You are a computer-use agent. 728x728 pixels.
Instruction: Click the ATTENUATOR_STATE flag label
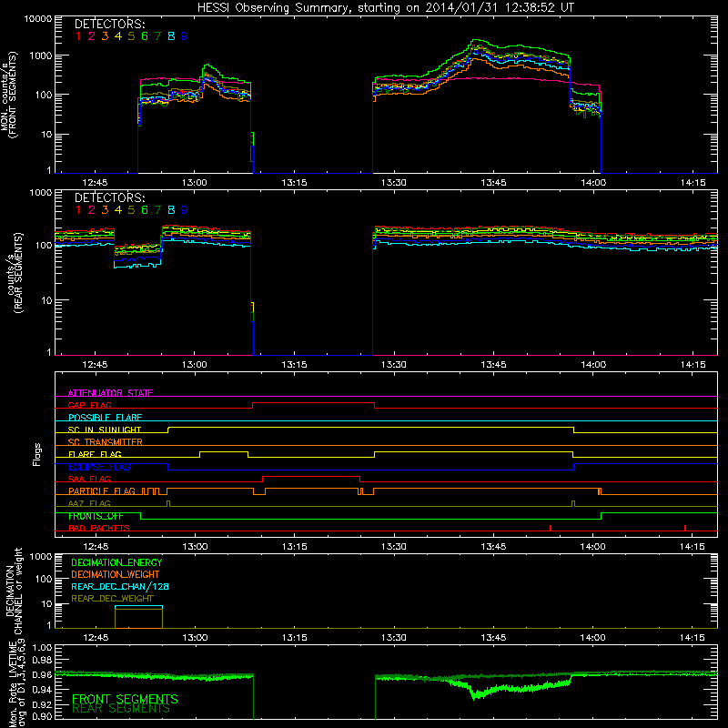click(x=110, y=393)
